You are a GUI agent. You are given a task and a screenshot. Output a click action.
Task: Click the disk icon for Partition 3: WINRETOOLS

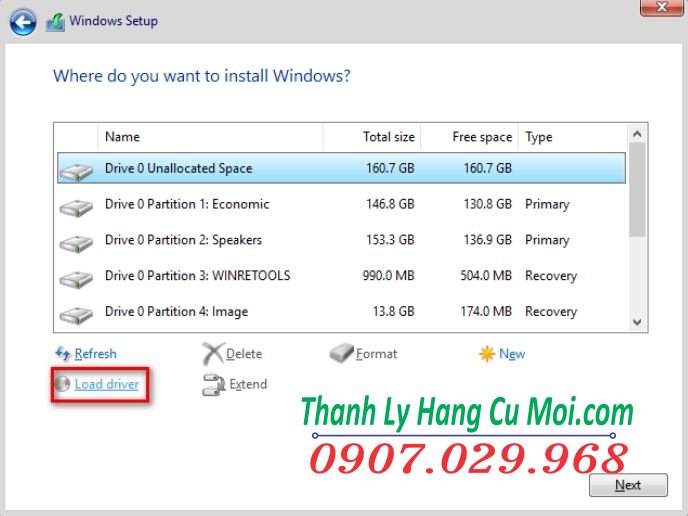point(76,279)
